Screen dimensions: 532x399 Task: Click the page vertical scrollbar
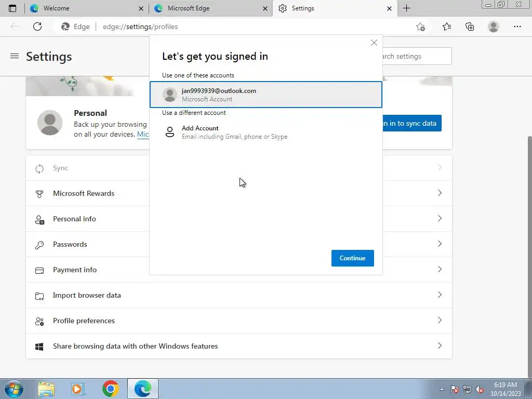tap(529, 256)
